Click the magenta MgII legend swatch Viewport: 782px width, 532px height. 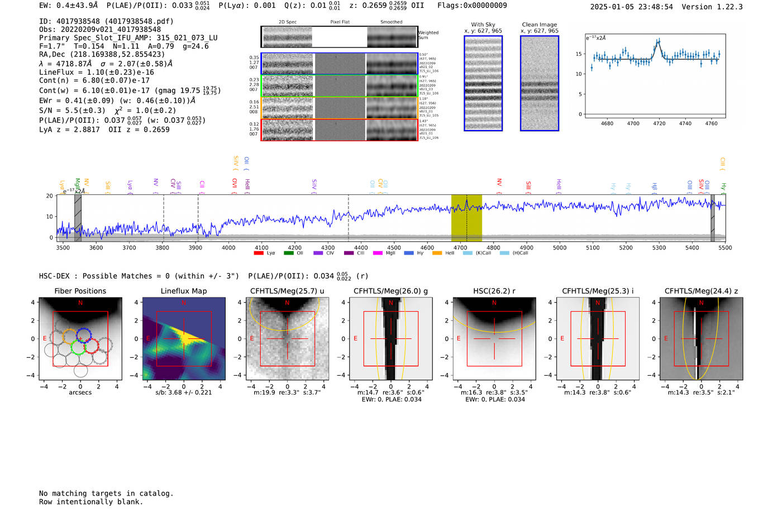click(378, 253)
